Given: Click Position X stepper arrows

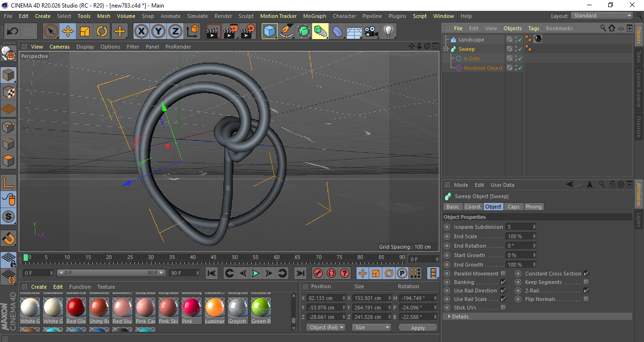Looking at the screenshot, I should 344,298.
